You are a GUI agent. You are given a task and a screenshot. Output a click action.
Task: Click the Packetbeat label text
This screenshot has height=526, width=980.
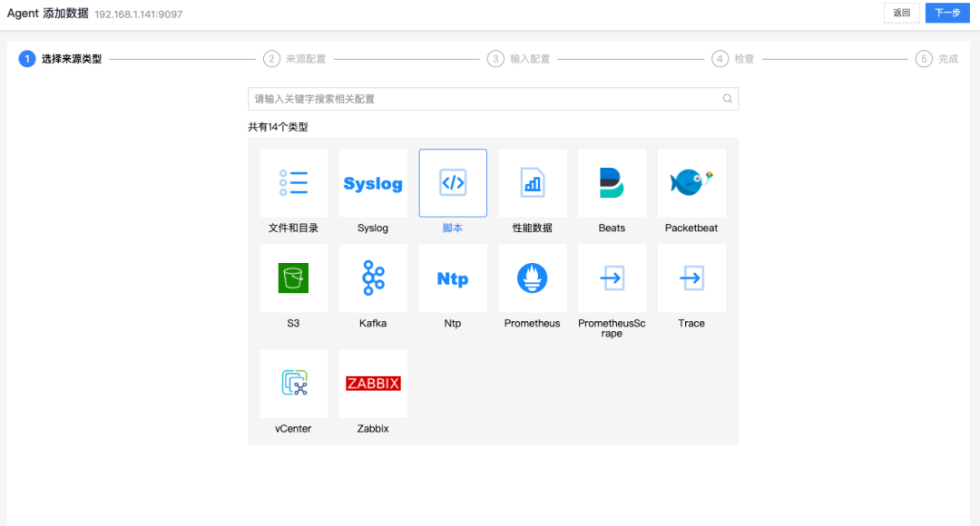691,228
